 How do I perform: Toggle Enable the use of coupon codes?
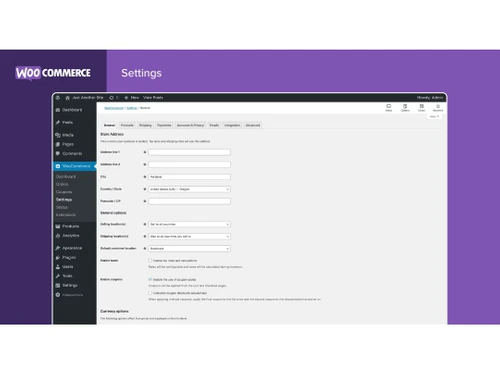(x=150, y=279)
